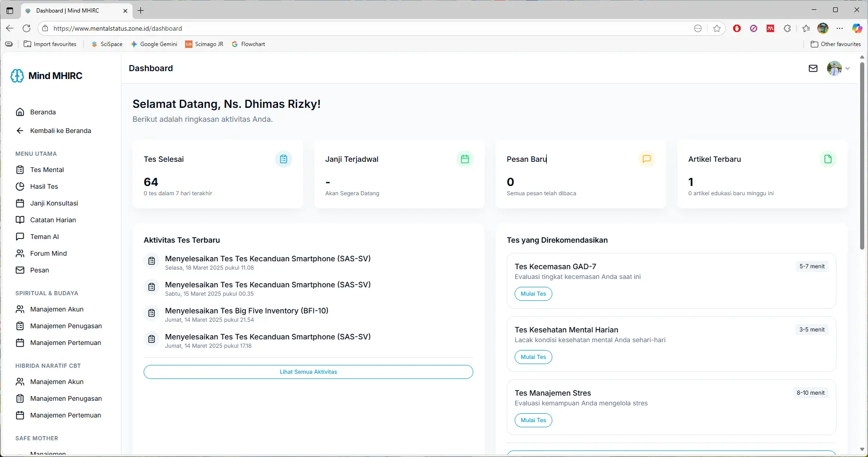
Task: Click the browser back arrow
Action: [x=10, y=28]
